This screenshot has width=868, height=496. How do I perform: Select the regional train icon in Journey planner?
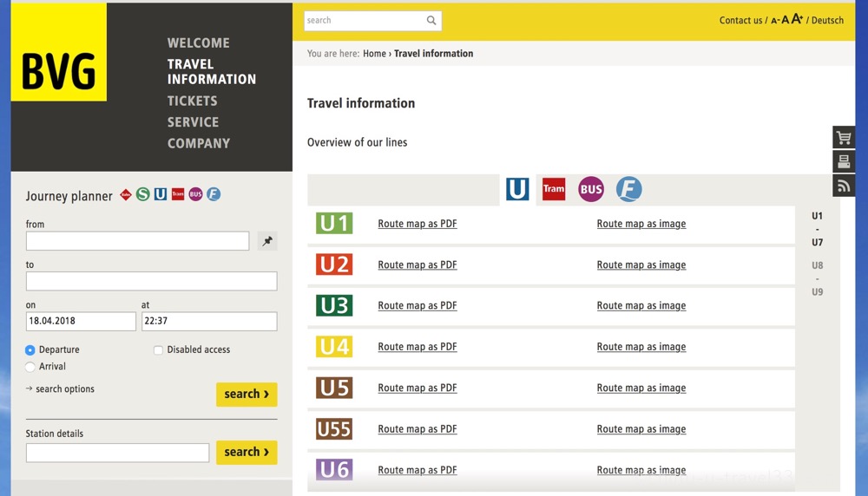[x=126, y=194]
